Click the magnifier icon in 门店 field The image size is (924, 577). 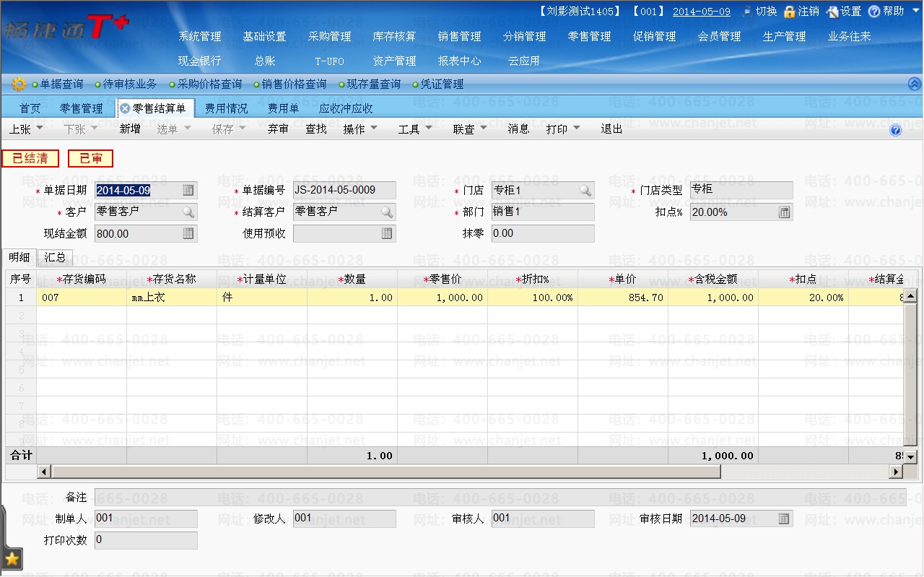[585, 191]
